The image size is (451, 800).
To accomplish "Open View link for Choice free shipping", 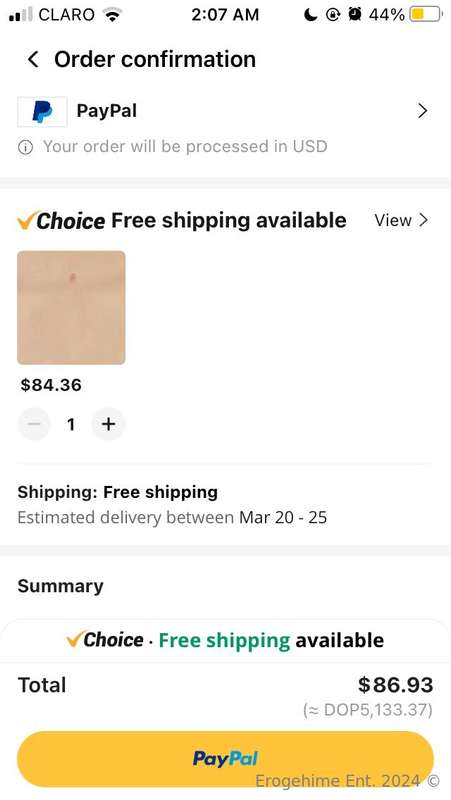I will (393, 220).
